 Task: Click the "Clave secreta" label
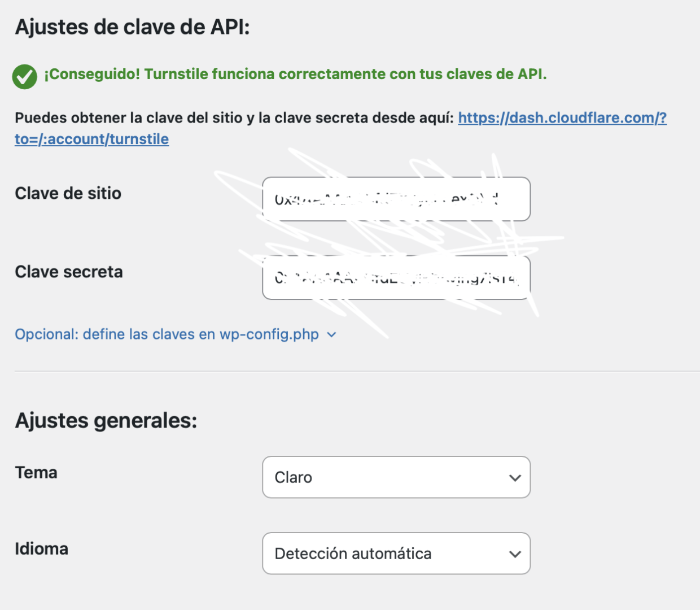coord(68,272)
